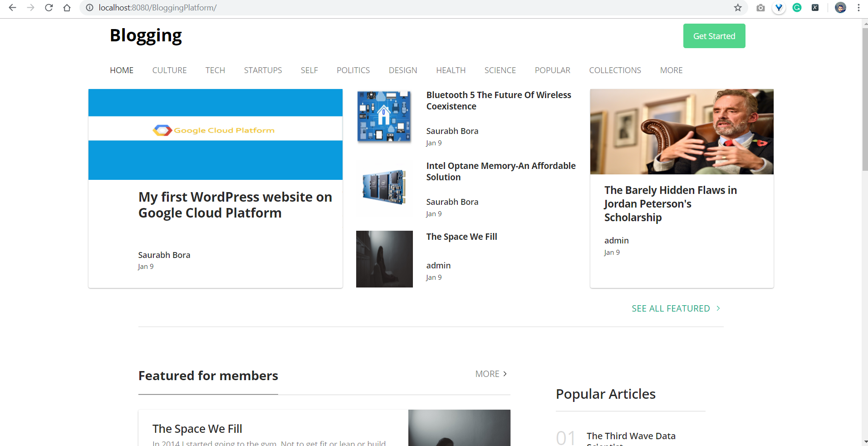Image resolution: width=868 pixels, height=446 pixels.
Task: Open the green Grammarly extension icon
Action: (x=797, y=8)
